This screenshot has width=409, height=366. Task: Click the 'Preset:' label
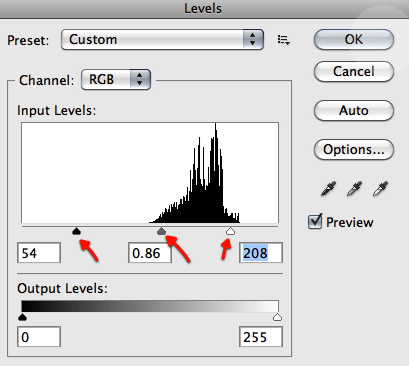coord(28,40)
